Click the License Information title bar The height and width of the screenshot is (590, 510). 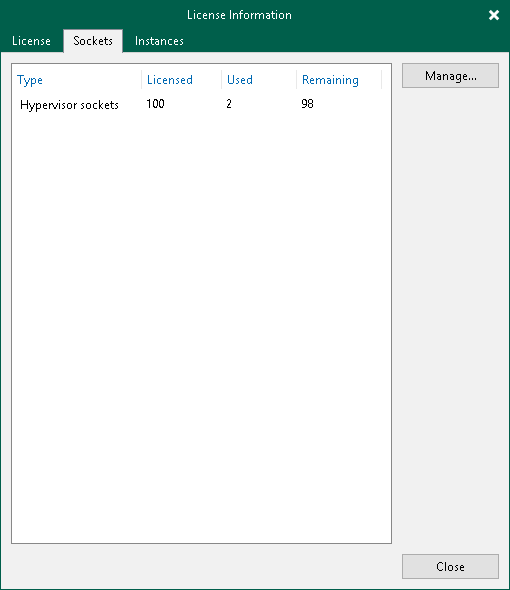[x=239, y=15]
